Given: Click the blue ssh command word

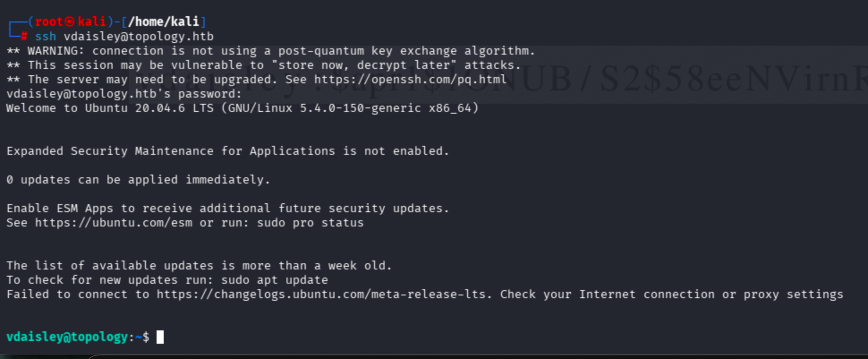Looking at the screenshot, I should coord(46,36).
